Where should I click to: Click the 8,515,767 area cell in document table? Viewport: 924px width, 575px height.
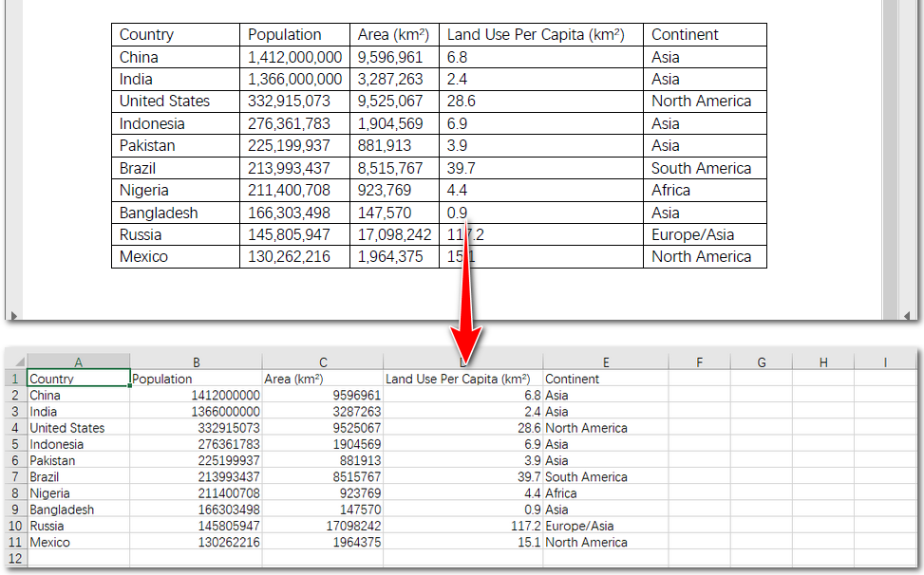pyautogui.click(x=393, y=168)
